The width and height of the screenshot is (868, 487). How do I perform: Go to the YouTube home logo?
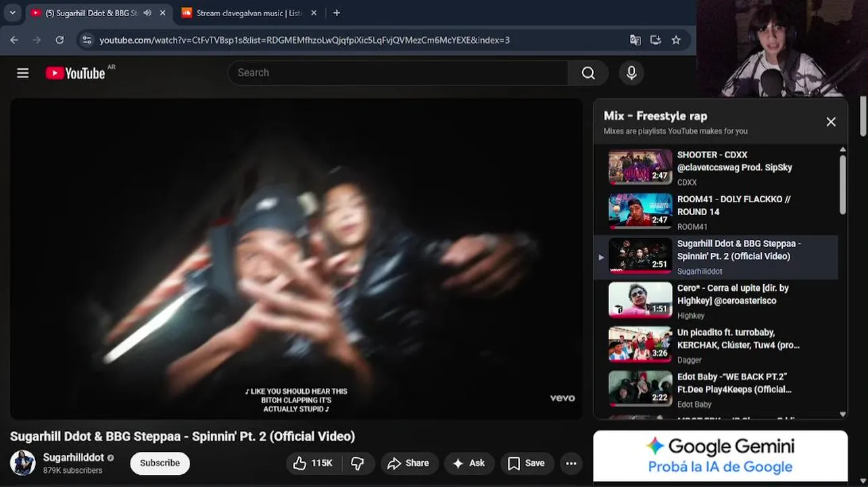click(75, 73)
